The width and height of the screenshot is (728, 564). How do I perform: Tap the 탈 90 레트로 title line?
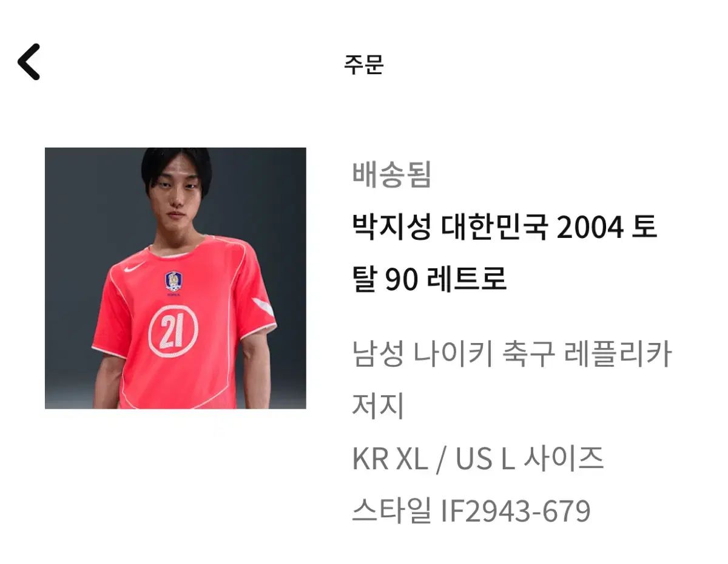[x=429, y=280]
